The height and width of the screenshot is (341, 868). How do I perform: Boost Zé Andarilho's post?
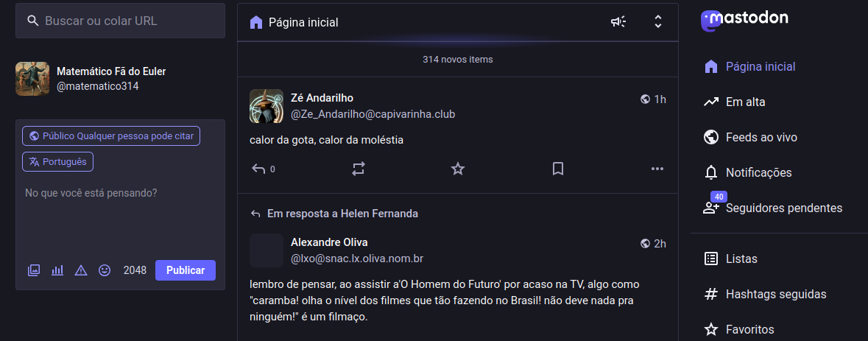(359, 169)
